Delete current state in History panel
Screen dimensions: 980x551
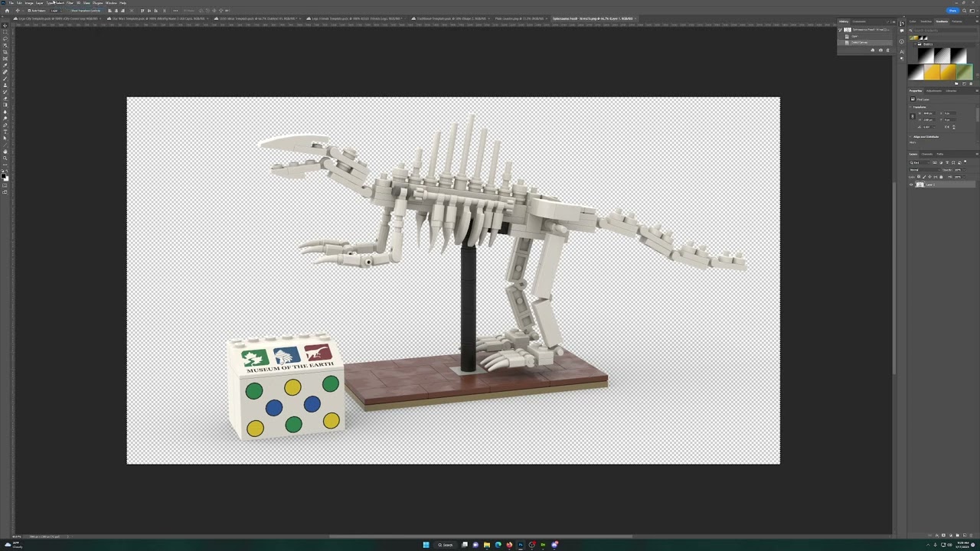point(887,50)
